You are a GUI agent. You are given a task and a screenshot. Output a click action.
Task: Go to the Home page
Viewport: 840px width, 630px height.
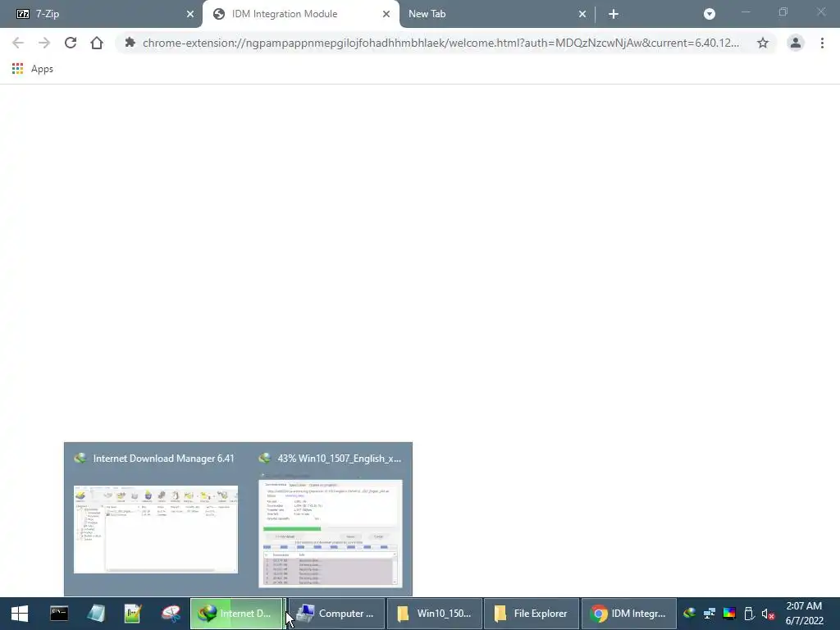tap(97, 43)
